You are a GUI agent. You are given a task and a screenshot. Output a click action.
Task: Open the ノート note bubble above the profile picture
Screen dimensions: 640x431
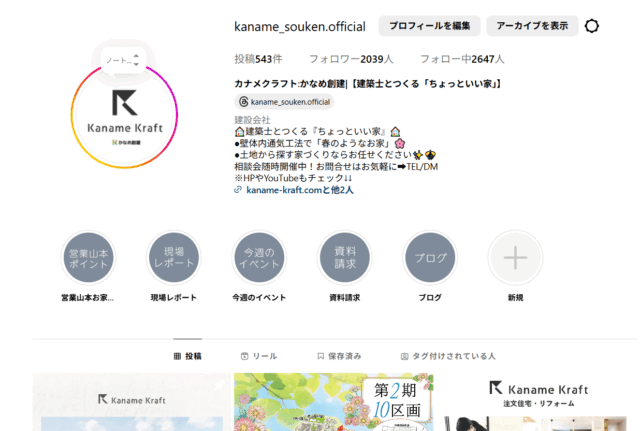point(123,61)
